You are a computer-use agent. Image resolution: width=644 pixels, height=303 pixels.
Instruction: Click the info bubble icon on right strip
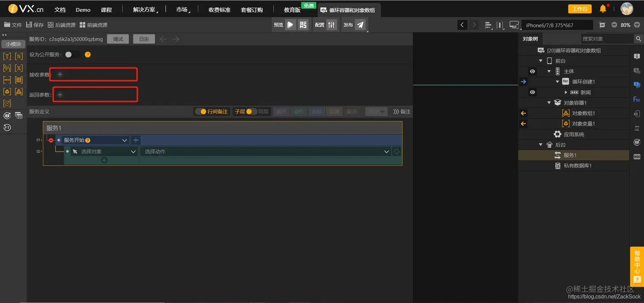pyautogui.click(x=637, y=56)
